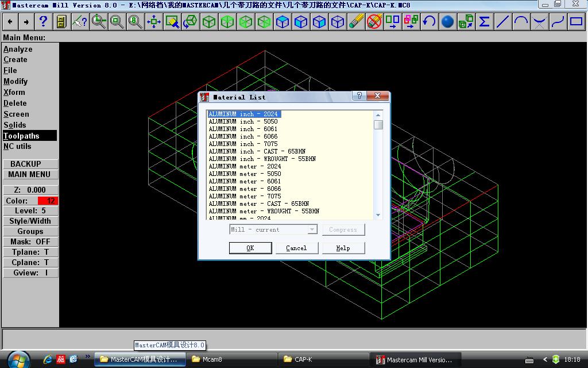Open the File menu item
This screenshot has height=368, width=588.
(x=10, y=71)
